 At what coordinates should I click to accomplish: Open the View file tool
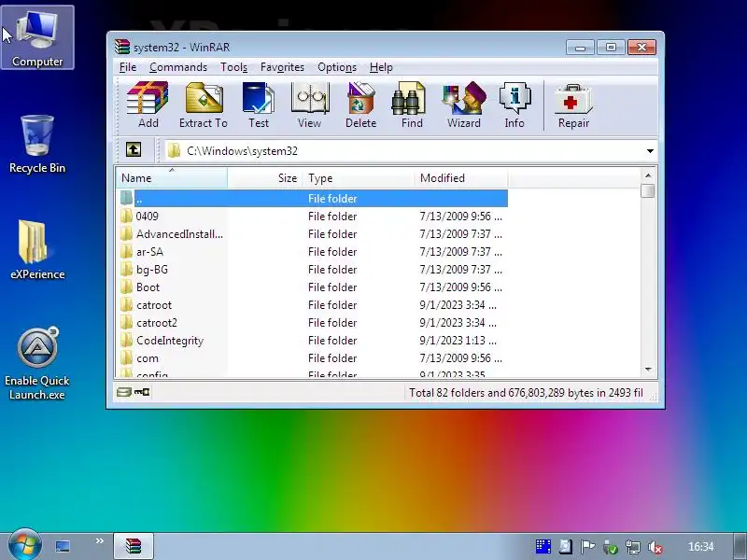(x=310, y=105)
